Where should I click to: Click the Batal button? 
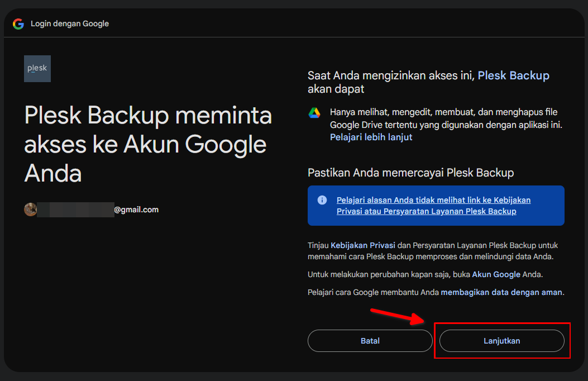(370, 341)
